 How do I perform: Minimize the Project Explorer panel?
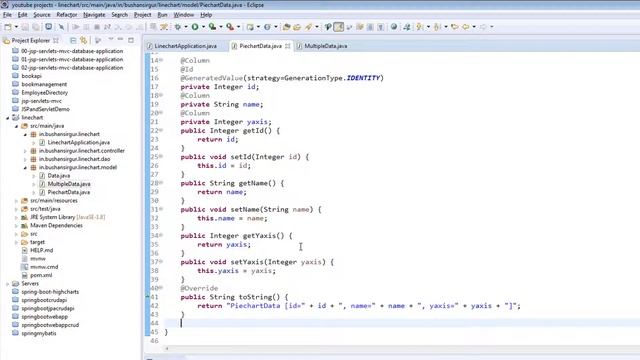(120, 40)
